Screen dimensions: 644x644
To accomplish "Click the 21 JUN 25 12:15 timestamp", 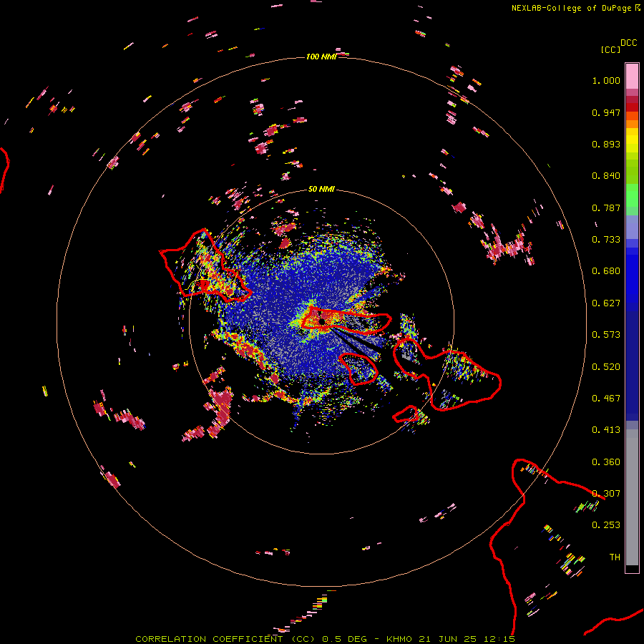I will tap(467, 639).
